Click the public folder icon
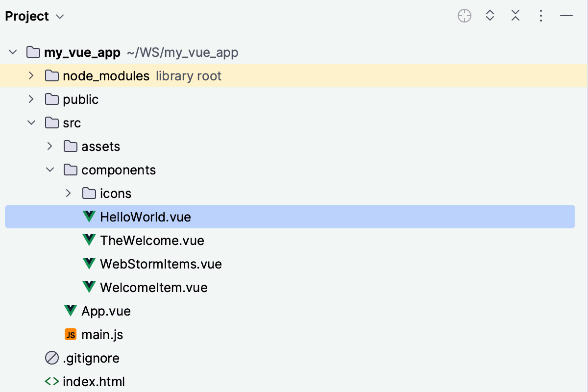The height and width of the screenshot is (392, 588). pos(51,99)
